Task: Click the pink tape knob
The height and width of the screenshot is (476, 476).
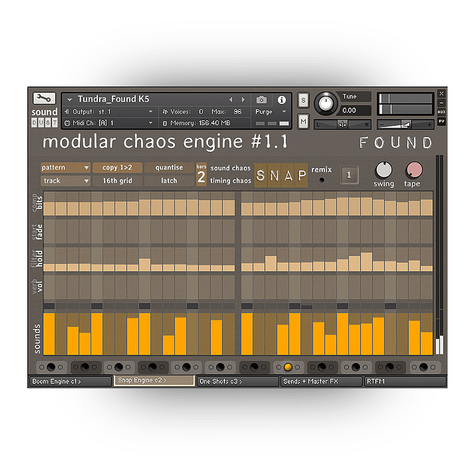Action: [413, 170]
